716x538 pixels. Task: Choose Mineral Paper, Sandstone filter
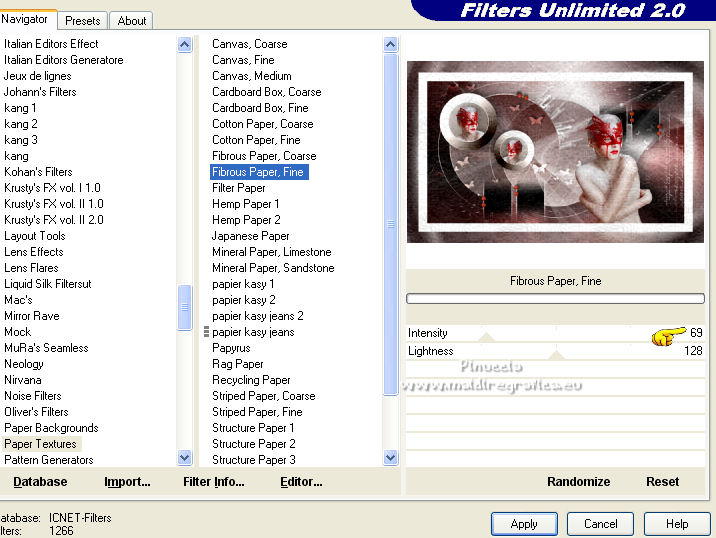tap(273, 268)
